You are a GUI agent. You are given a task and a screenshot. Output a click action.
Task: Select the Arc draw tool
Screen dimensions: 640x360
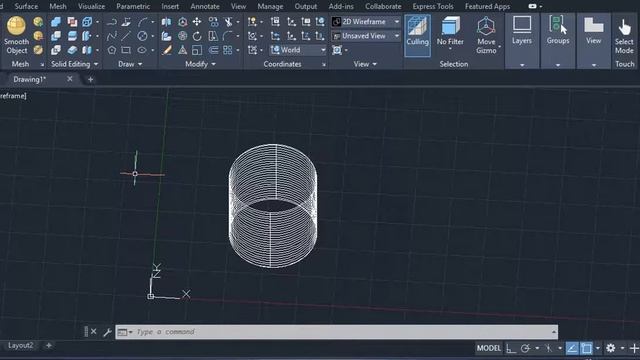[x=142, y=22]
